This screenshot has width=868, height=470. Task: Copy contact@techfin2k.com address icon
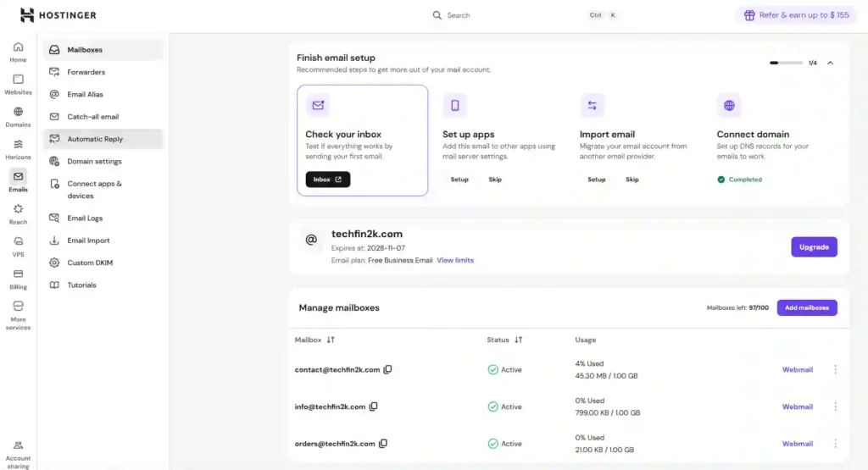coord(387,369)
